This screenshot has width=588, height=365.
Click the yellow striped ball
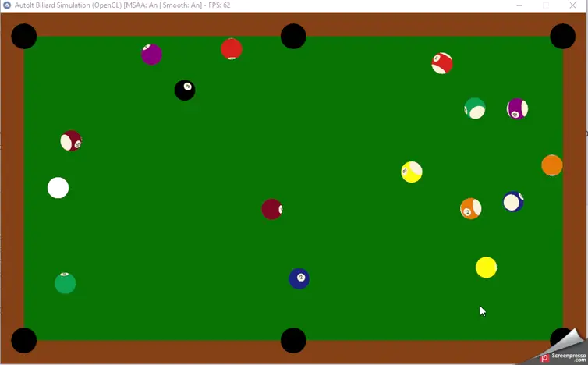point(412,172)
